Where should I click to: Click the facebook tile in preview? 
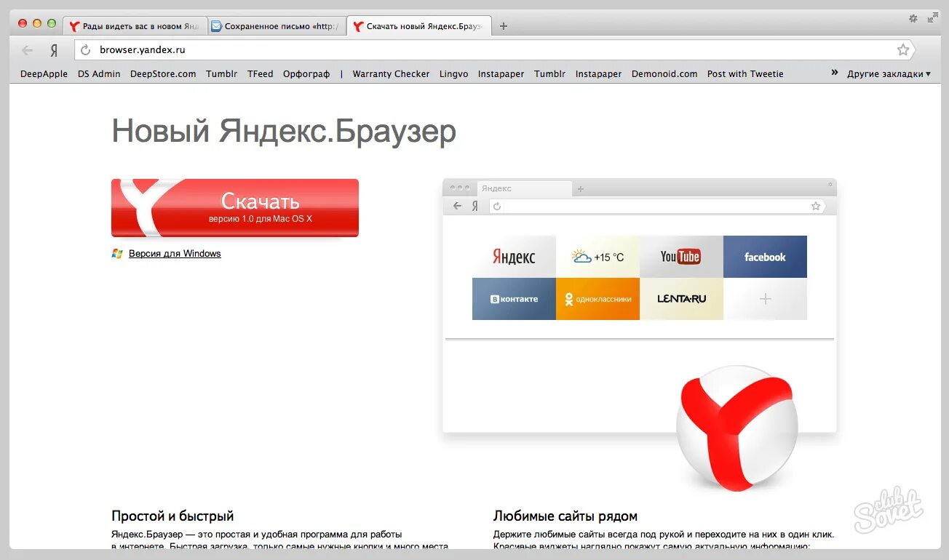coord(765,257)
